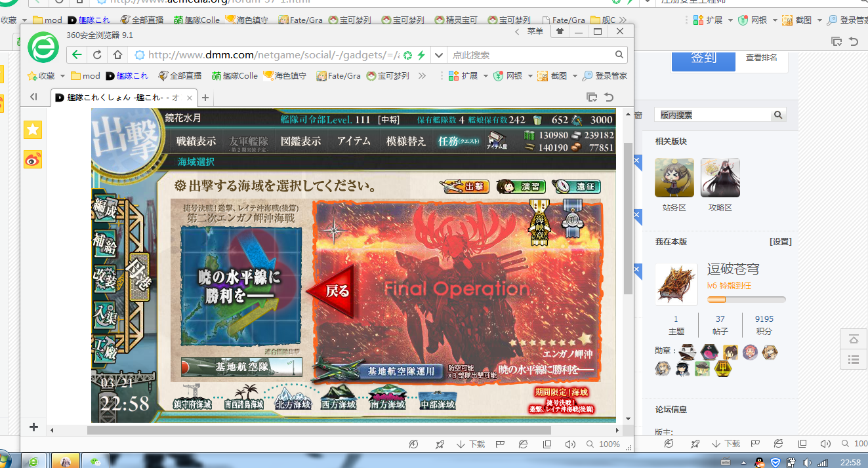Toggle lightning speed mode in address bar
Screen dimensions: 868x468
pos(421,55)
